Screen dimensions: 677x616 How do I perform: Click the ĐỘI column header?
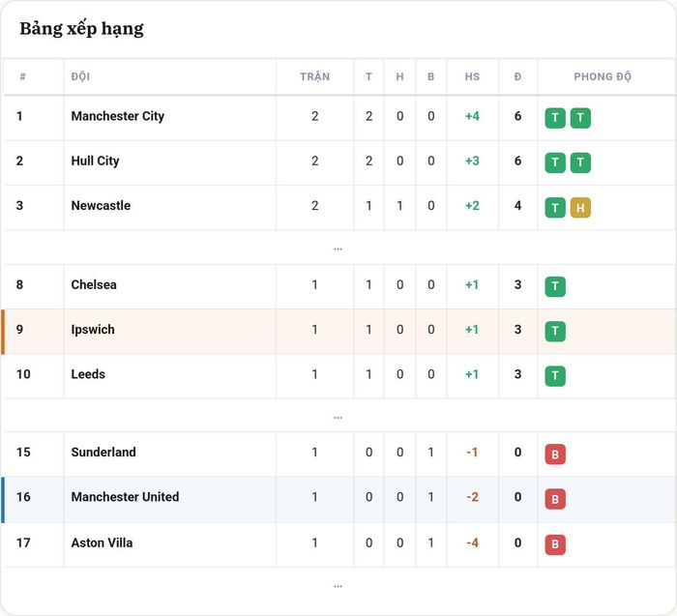click(80, 76)
